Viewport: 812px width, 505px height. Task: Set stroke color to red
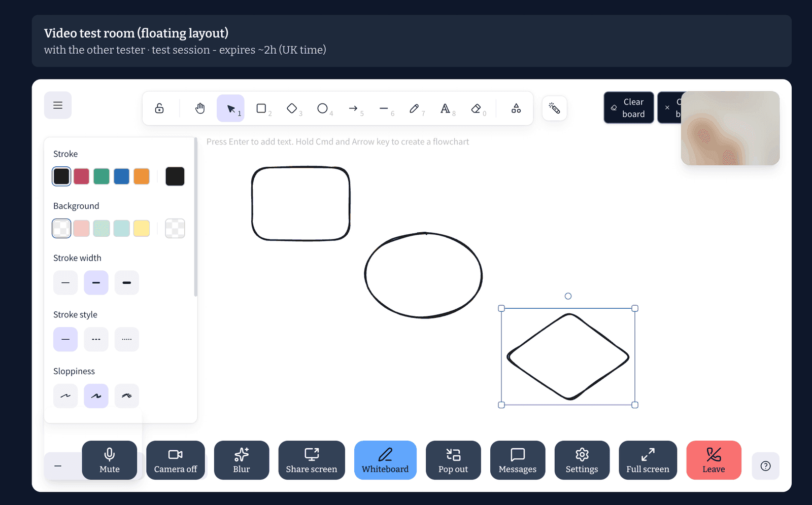[81, 176]
